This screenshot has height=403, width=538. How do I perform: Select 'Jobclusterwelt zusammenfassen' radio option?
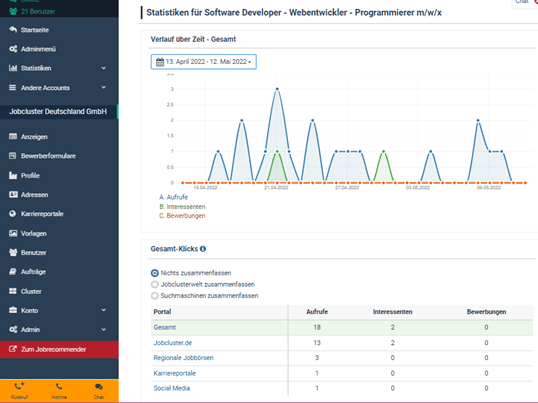click(155, 284)
